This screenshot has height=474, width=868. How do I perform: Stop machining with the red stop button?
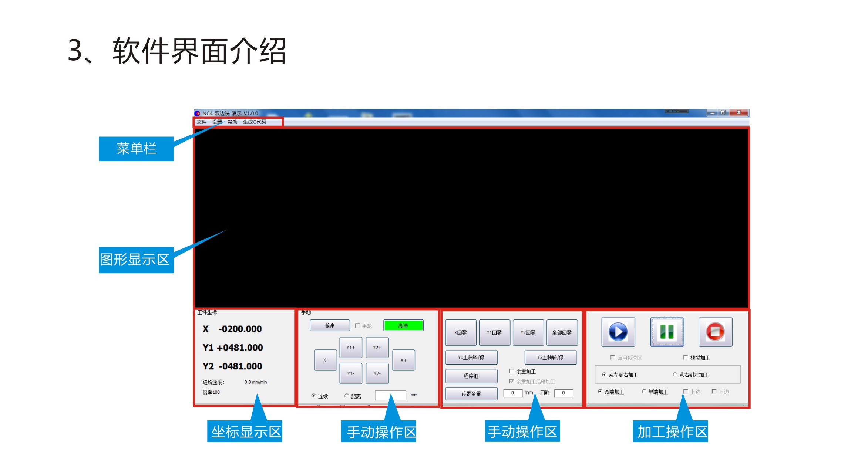tap(715, 332)
